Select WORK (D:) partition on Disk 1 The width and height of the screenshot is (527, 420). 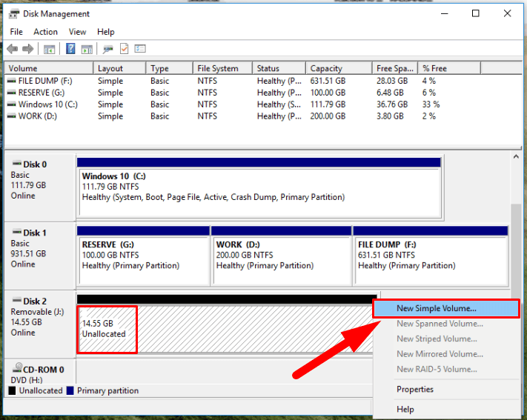282,256
